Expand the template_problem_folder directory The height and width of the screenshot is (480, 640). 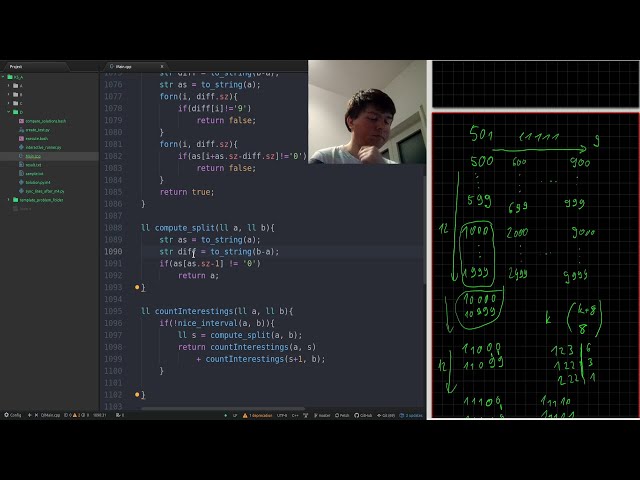(9, 200)
